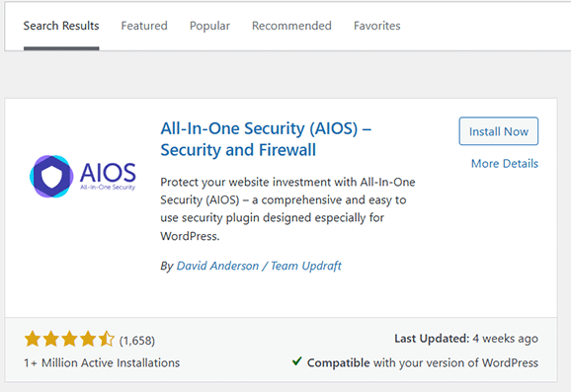571x392 pixels.
Task: Click the fourth gold rating star
Action: click(88, 339)
